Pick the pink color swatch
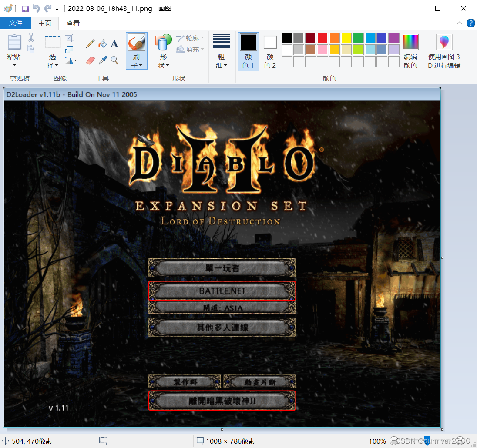 click(322, 50)
